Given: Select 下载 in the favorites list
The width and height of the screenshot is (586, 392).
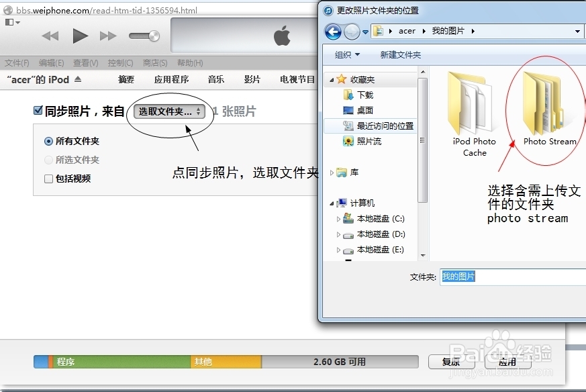Looking at the screenshot, I should (x=365, y=95).
